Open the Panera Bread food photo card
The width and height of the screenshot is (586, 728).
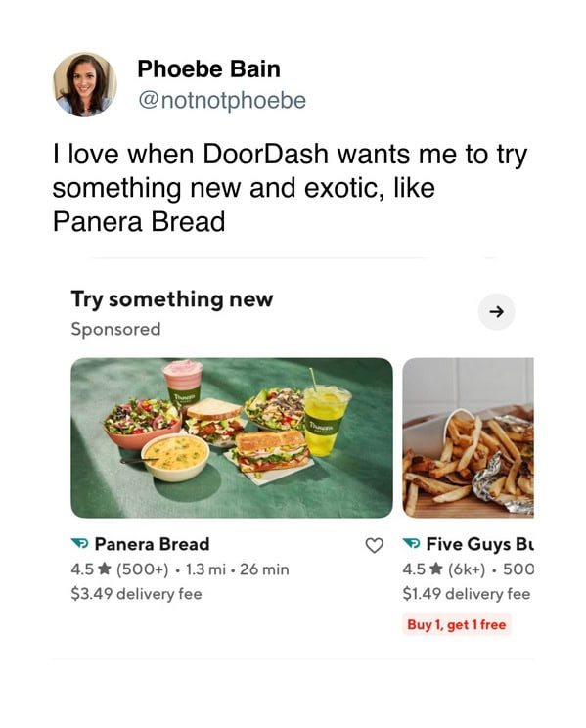point(232,437)
